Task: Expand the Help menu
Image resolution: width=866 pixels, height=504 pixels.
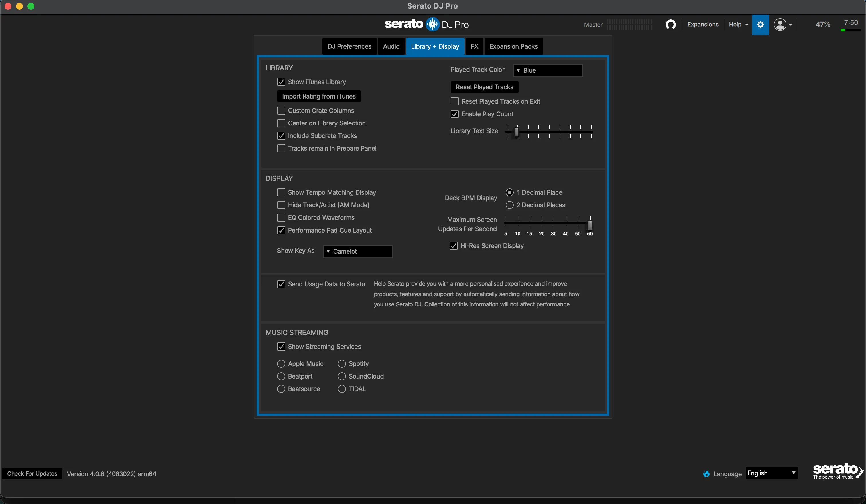Action: [x=738, y=24]
